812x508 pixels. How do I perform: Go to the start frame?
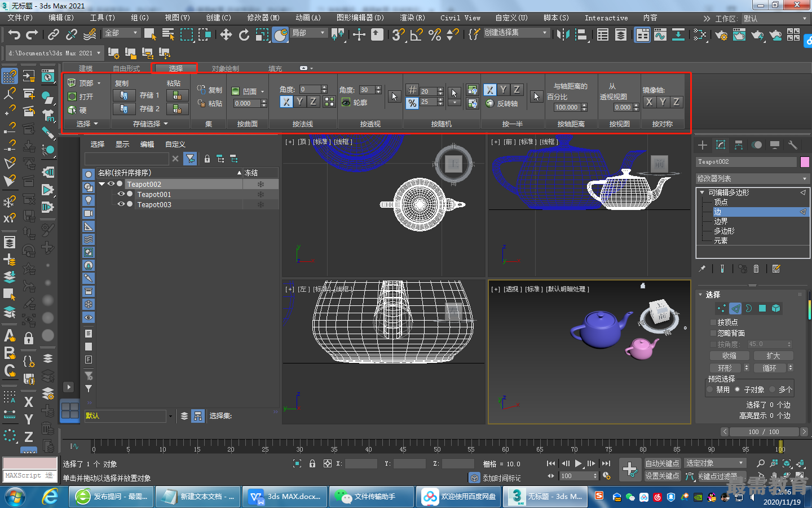[551, 463]
